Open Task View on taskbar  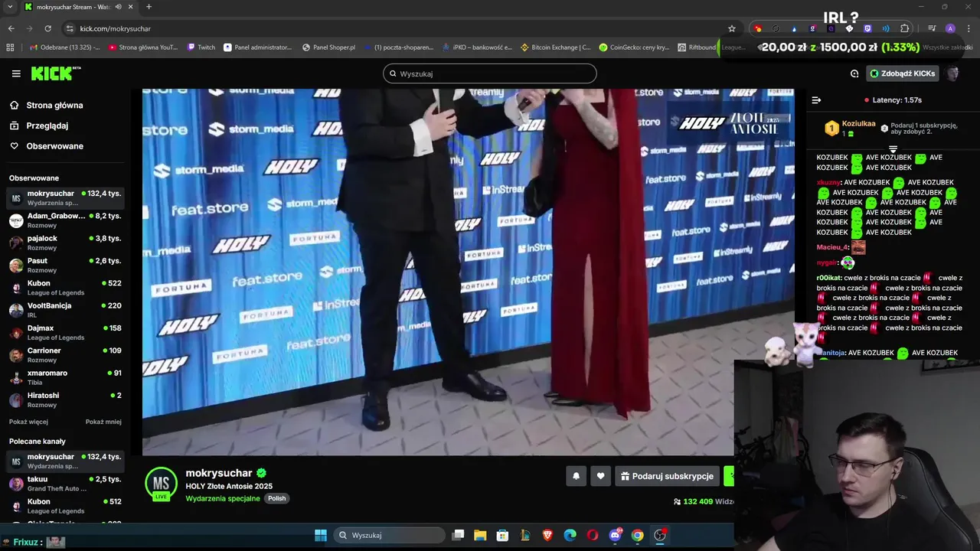tap(458, 535)
